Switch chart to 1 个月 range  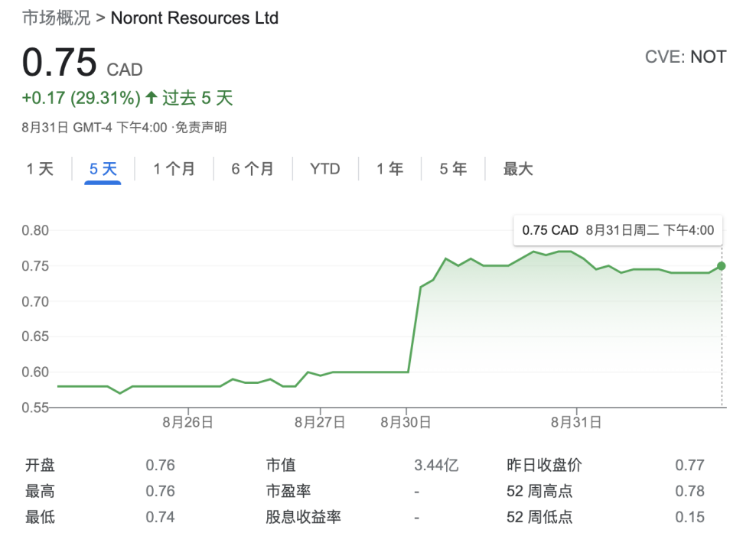[174, 169]
